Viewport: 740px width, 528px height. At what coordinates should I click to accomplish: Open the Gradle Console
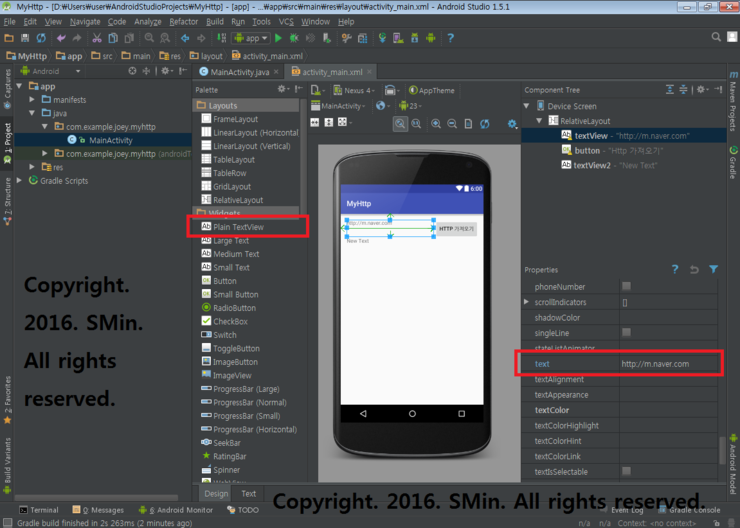pyautogui.click(x=689, y=510)
